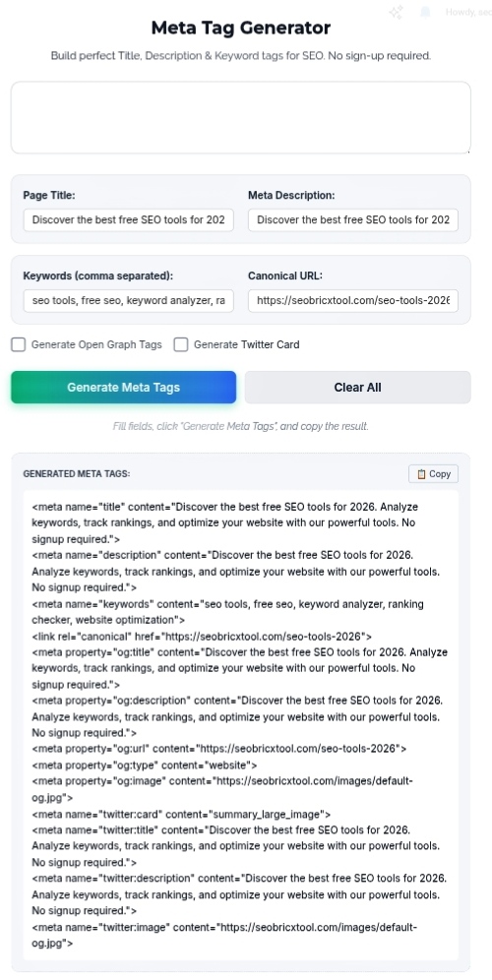Click the faded sparkle icon at top

396,12
